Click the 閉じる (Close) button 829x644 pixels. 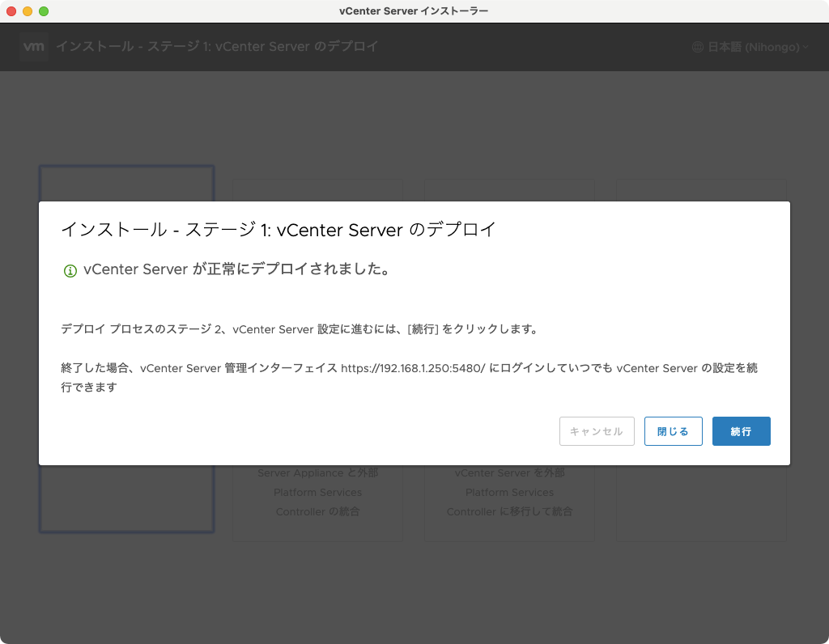point(673,431)
